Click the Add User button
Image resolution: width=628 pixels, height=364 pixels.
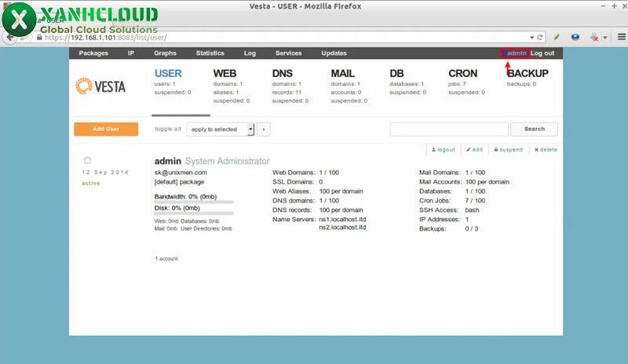pos(106,129)
